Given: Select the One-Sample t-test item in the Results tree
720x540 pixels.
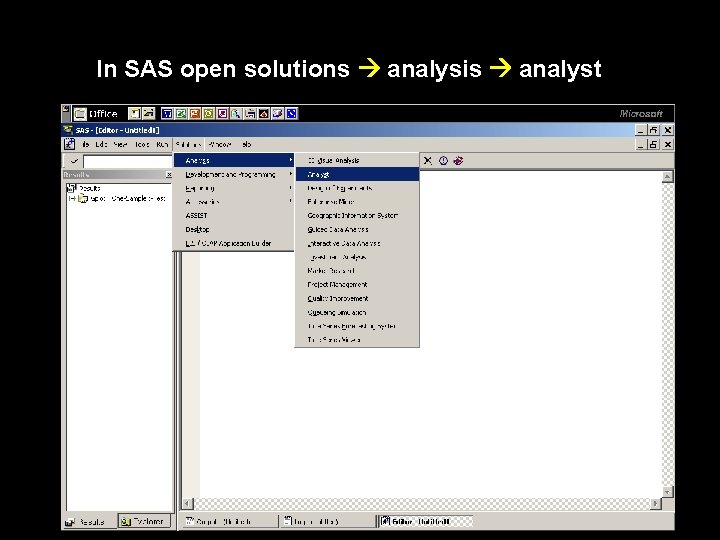Looking at the screenshot, I should pos(123,198).
